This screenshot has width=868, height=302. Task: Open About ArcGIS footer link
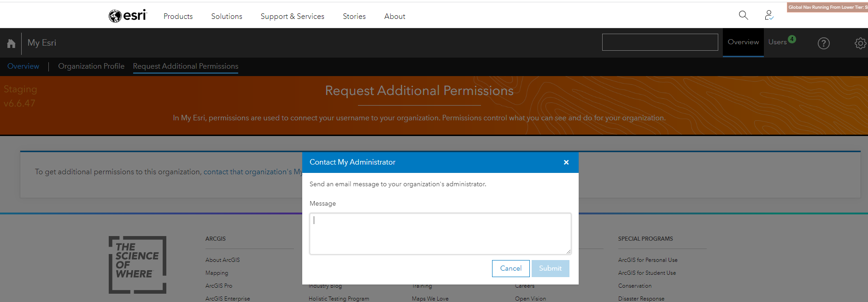pos(223,260)
